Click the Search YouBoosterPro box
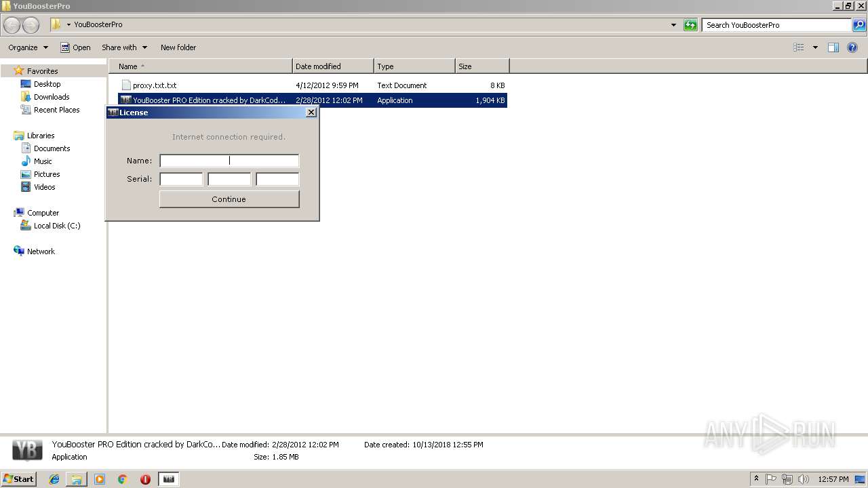868x488 pixels. click(x=776, y=25)
